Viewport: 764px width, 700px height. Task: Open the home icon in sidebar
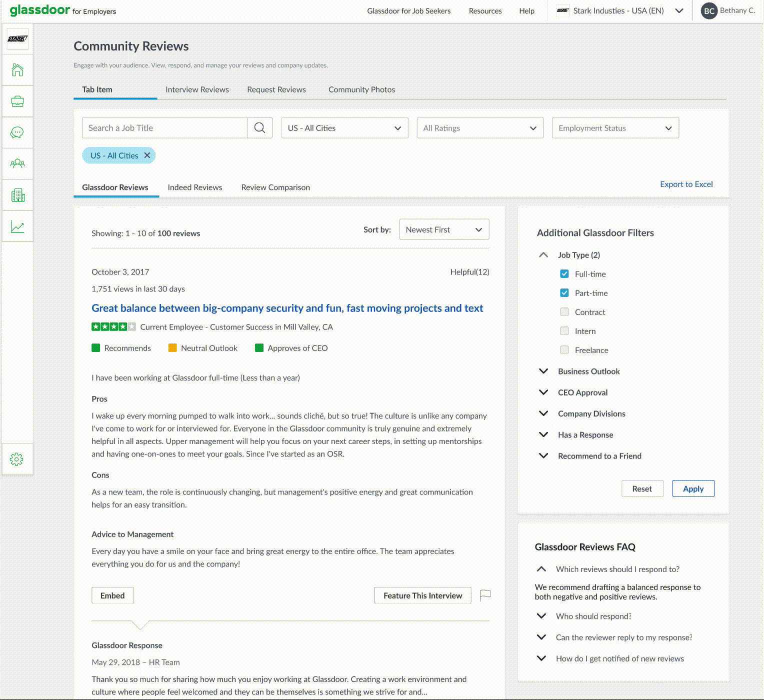click(17, 70)
